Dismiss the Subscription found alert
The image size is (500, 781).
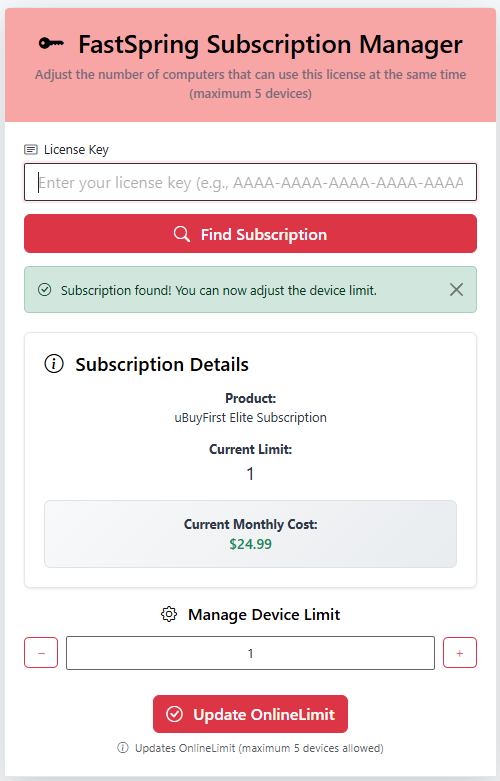click(456, 289)
